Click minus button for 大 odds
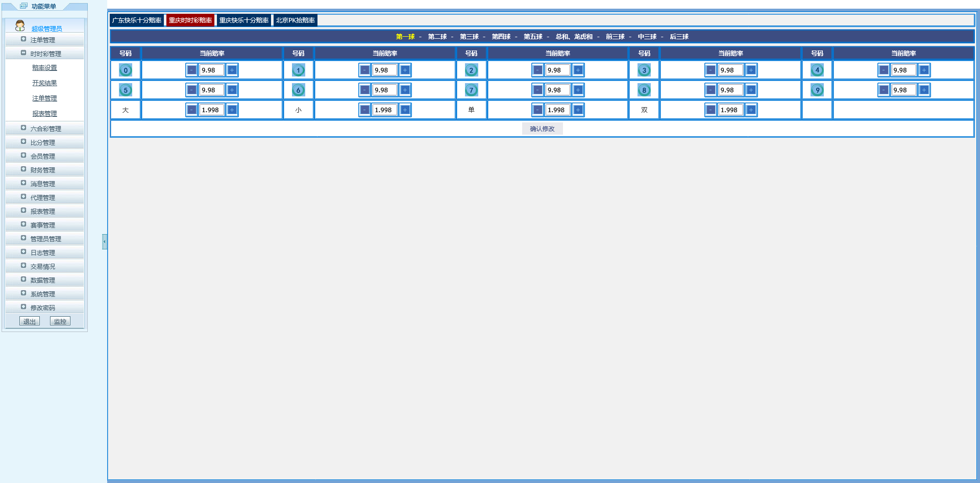 (191, 110)
